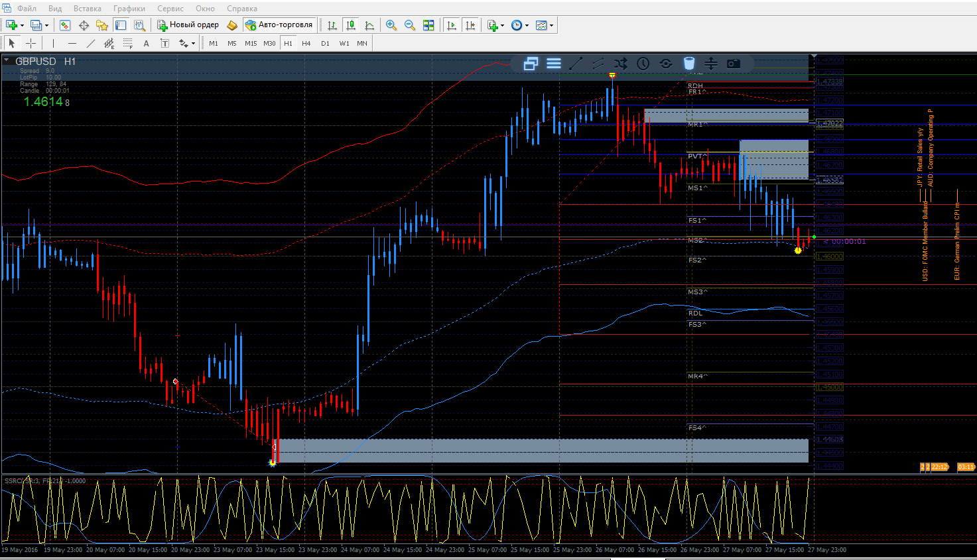Choose the text label tool
977x560 pixels.
click(147, 43)
